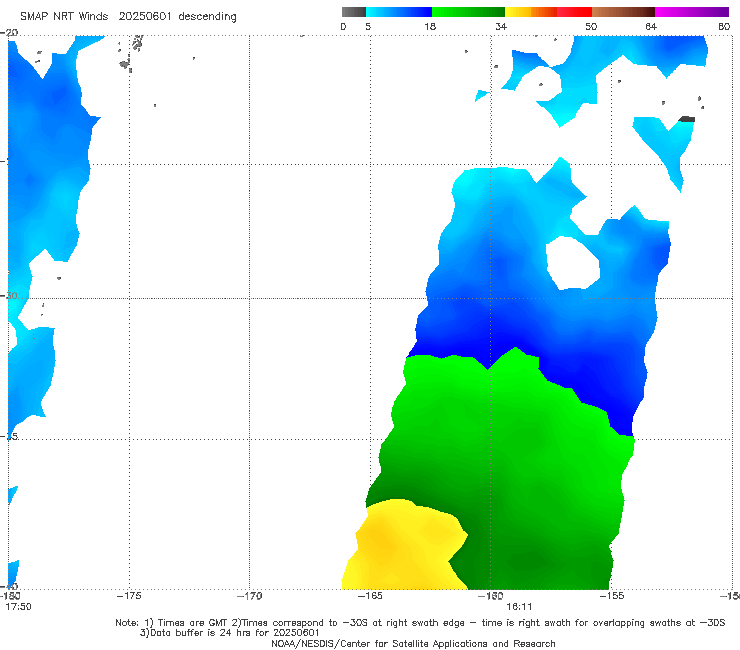
Task: Click the yellow-orange segment of the color bar
Action: [x=531, y=12]
